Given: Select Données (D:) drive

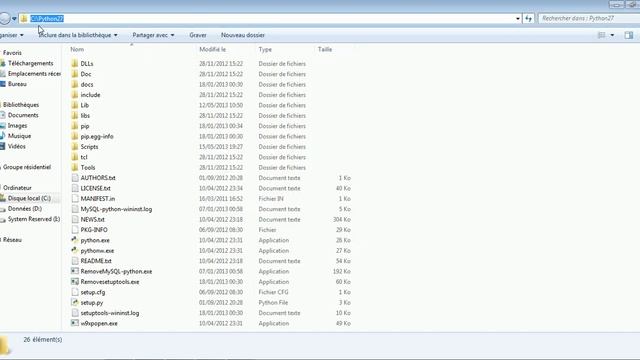Looking at the screenshot, I should coord(24,209).
